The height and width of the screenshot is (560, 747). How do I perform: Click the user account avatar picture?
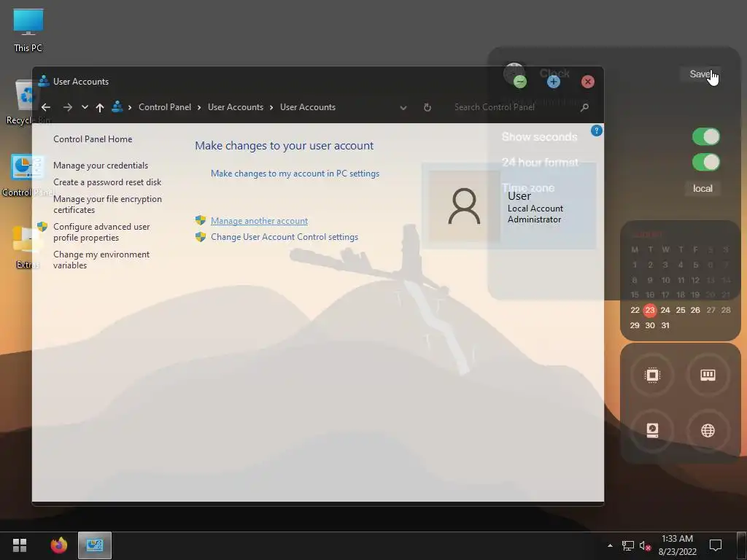pyautogui.click(x=463, y=206)
